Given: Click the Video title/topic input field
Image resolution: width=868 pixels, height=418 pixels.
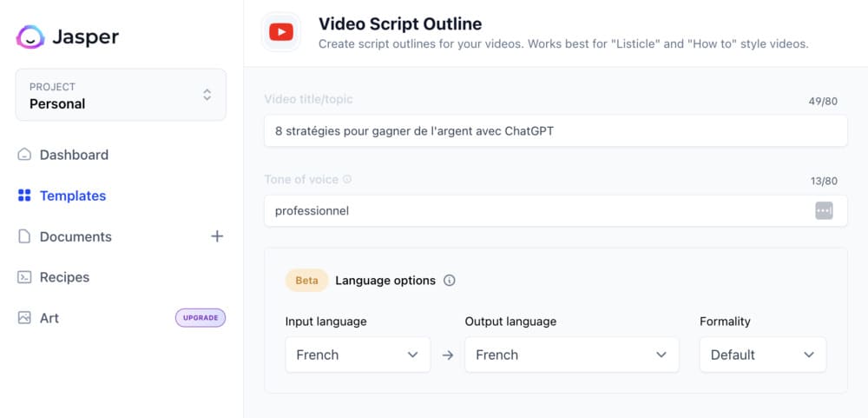Looking at the screenshot, I should pos(556,131).
